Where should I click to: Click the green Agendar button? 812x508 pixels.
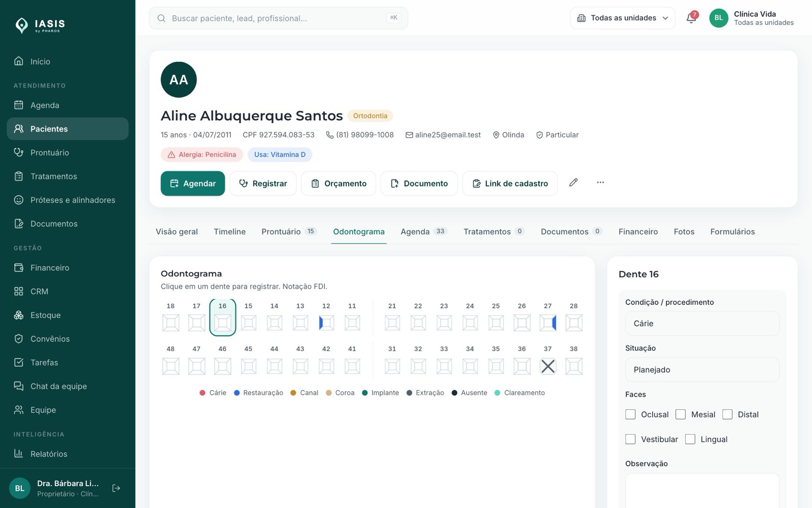(193, 183)
